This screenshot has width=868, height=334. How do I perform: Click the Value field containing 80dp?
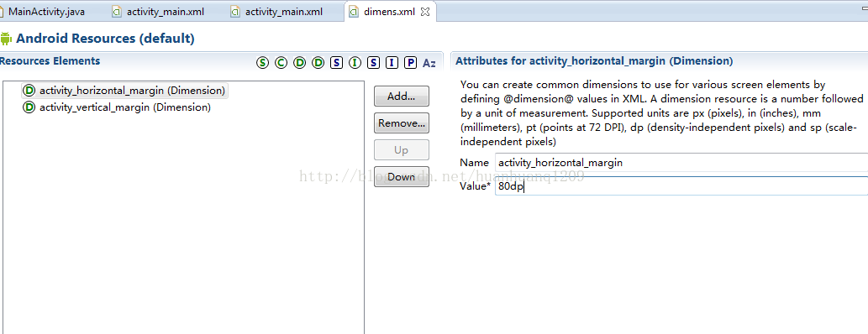[681, 186]
